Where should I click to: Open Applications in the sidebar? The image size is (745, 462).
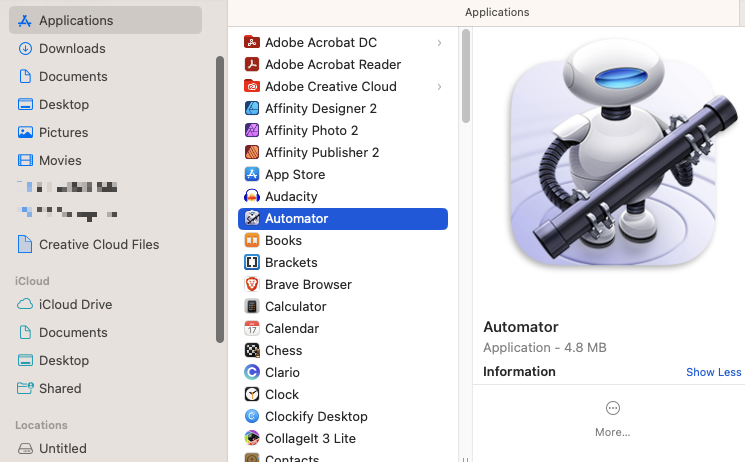tap(105, 20)
